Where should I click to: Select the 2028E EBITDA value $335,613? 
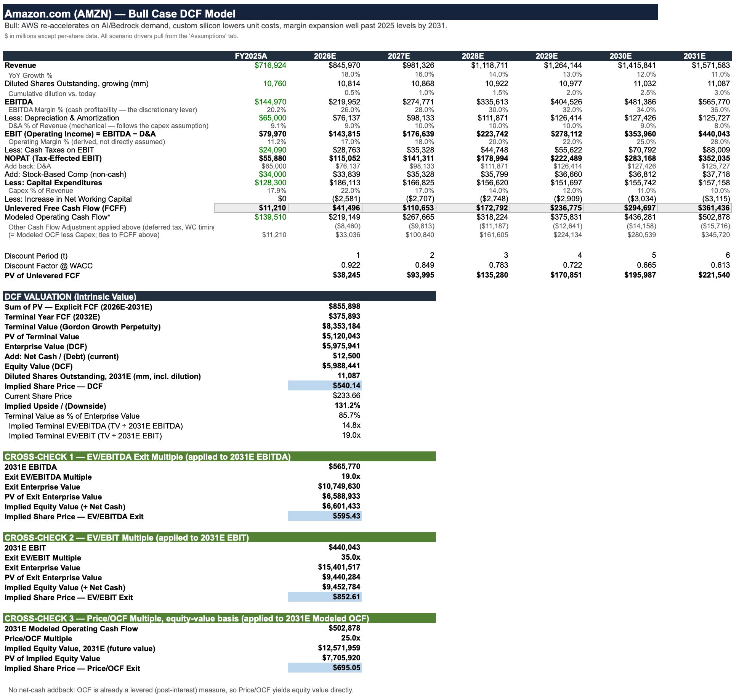[x=492, y=102]
